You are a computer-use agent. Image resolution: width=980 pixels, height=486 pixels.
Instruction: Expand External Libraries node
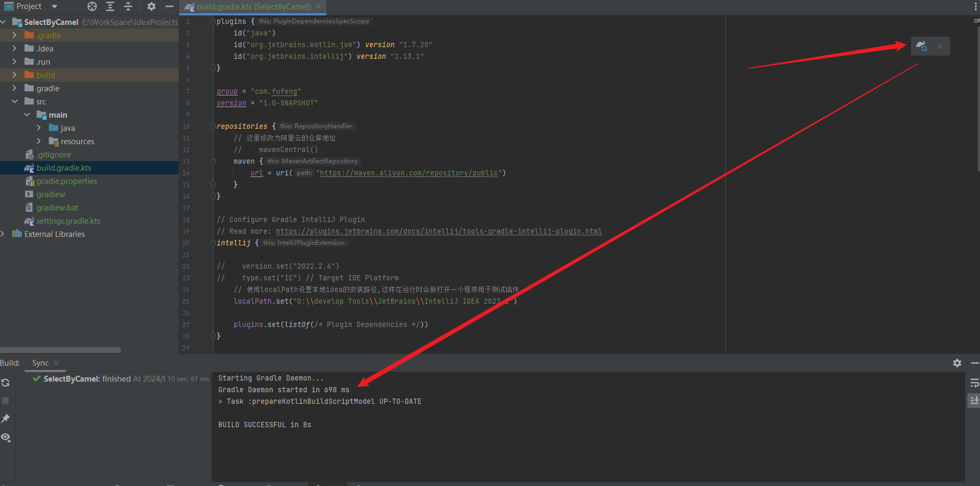3,234
